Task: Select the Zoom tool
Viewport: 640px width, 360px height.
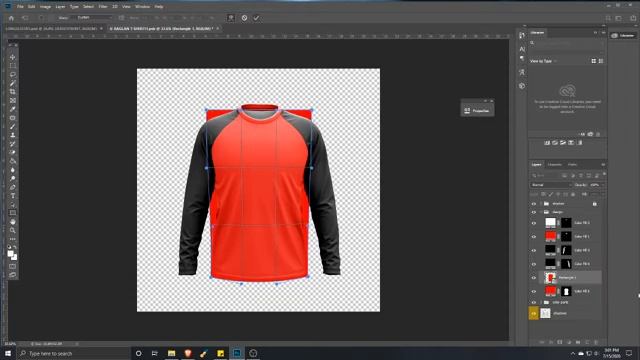Action: 13,231
